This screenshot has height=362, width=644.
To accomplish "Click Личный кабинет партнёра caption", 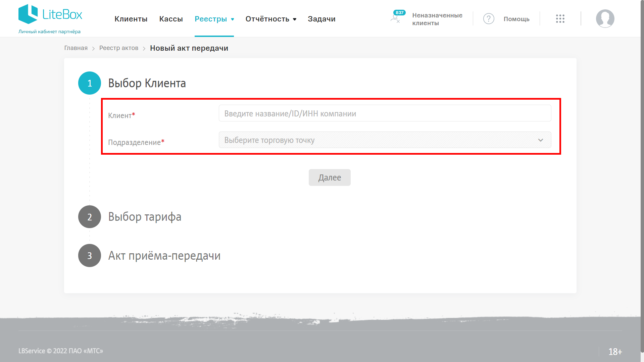I will click(49, 32).
